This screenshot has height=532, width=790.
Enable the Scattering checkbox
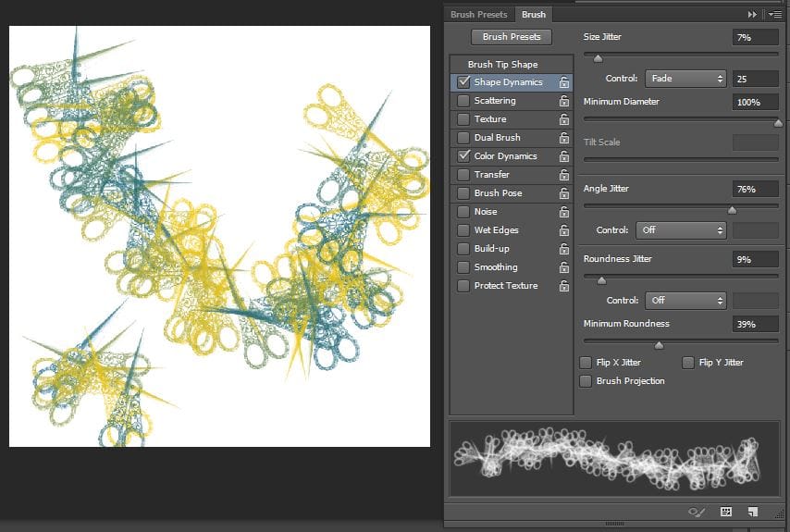[x=463, y=101]
